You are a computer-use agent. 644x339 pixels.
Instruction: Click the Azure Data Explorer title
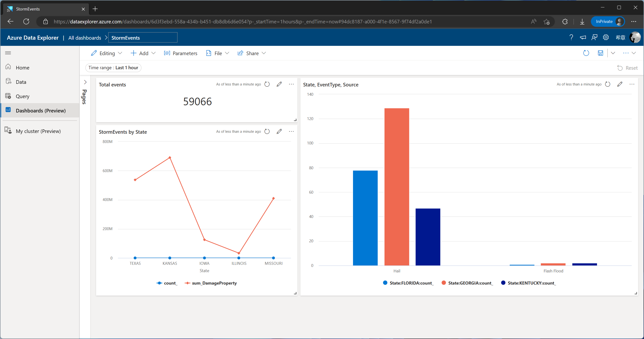(x=33, y=37)
